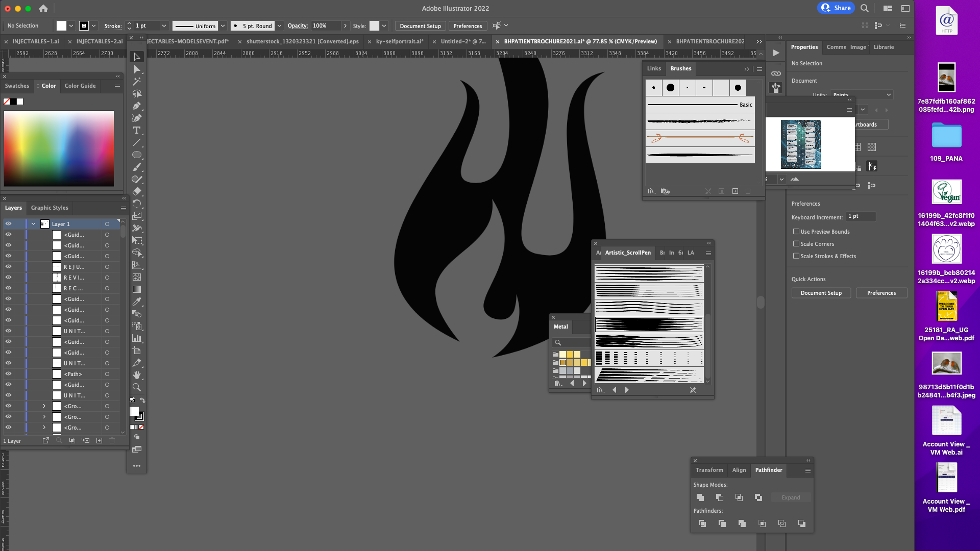The image size is (980, 551).
Task: Switch to the Links tab
Action: click(654, 68)
